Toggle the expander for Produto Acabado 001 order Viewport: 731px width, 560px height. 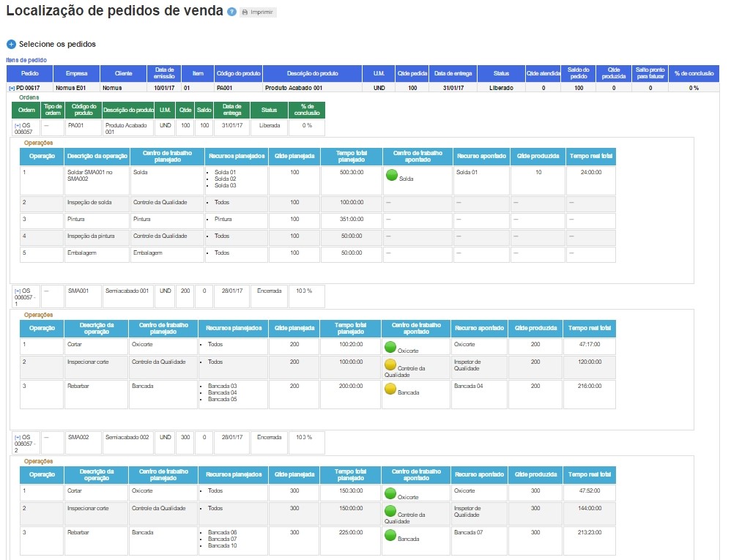[18, 125]
